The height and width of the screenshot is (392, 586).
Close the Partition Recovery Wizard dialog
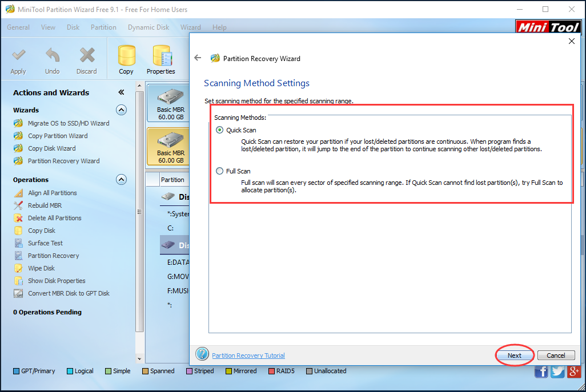click(x=572, y=41)
